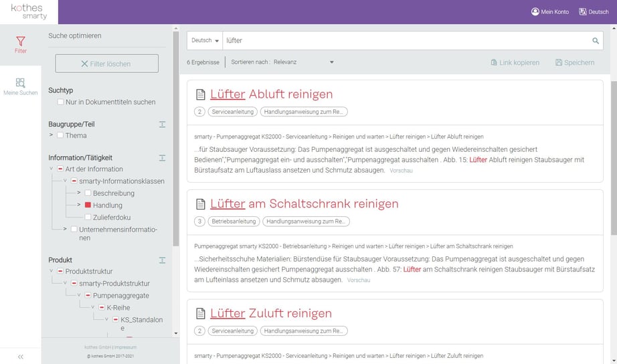Click Betriebsanleitung tag
This screenshot has width=617, height=364.
click(234, 221)
